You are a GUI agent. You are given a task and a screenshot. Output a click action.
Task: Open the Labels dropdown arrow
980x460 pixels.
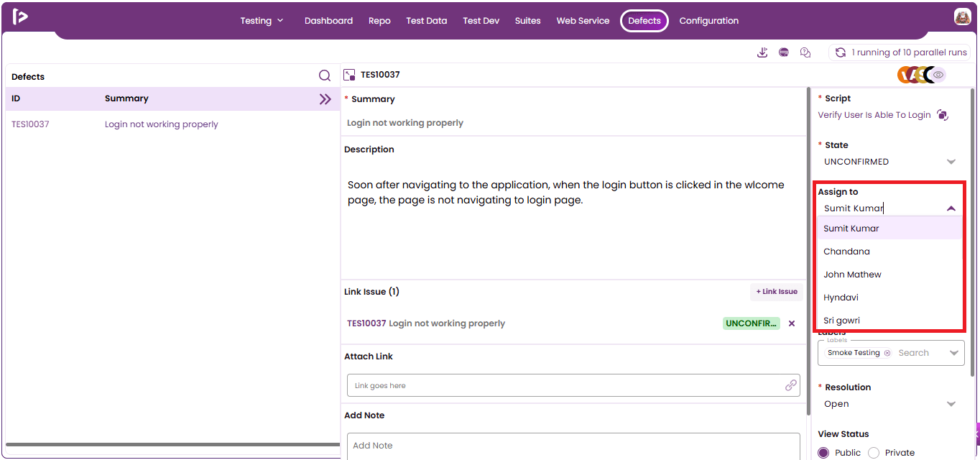click(x=953, y=353)
